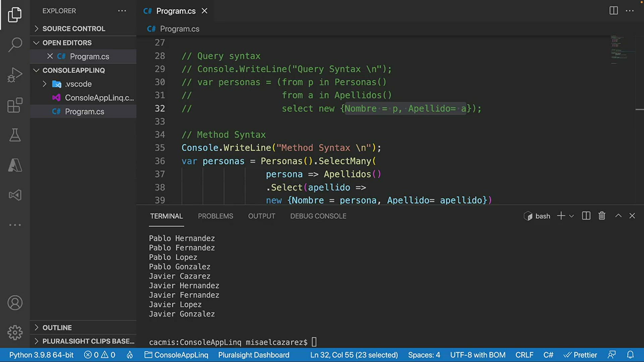
Task: Switch to the PROBLEMS tab
Action: 215,216
